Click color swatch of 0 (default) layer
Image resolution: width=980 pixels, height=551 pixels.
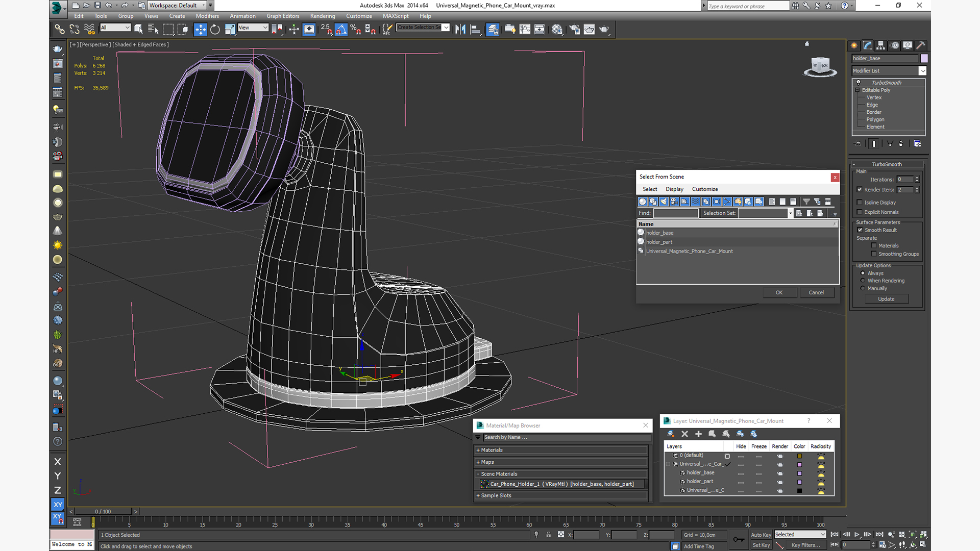799,456
